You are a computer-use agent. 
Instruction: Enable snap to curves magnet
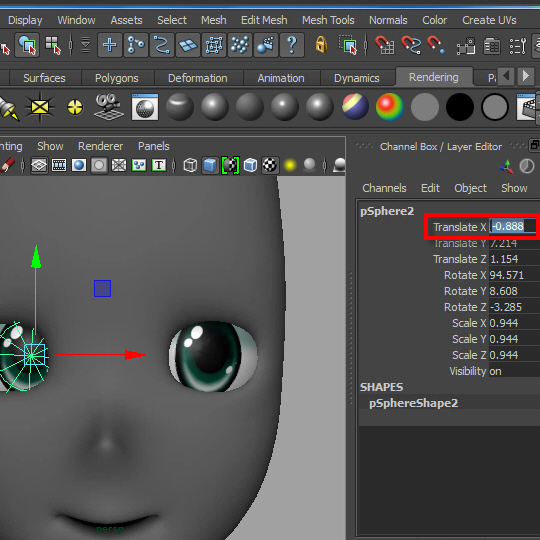pos(411,45)
